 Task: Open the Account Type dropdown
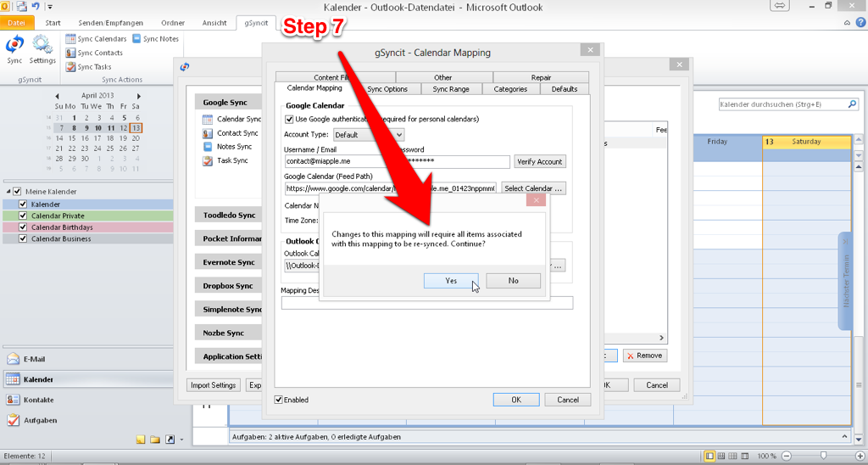368,135
